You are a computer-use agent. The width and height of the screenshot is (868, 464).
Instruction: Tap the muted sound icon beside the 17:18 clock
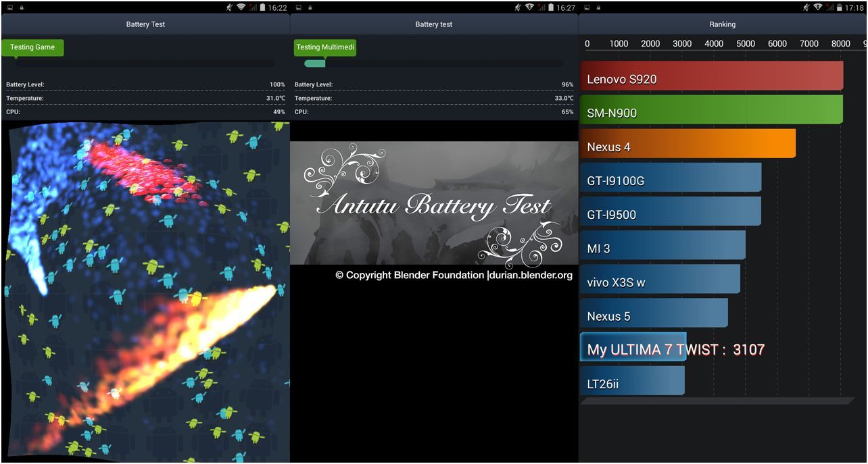coord(806,7)
